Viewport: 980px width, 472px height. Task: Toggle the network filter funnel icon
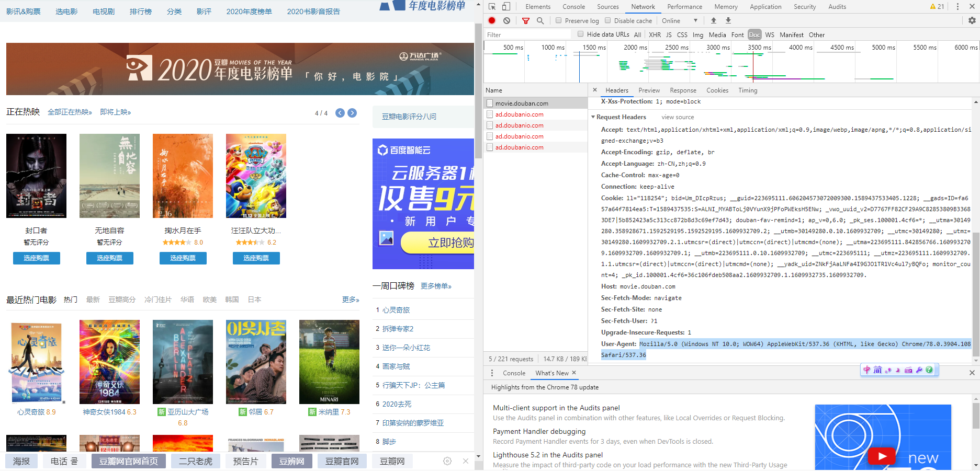(526, 20)
